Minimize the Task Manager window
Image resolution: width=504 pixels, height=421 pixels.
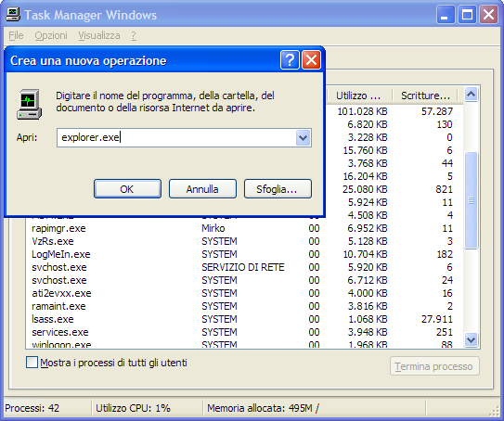tap(446, 15)
